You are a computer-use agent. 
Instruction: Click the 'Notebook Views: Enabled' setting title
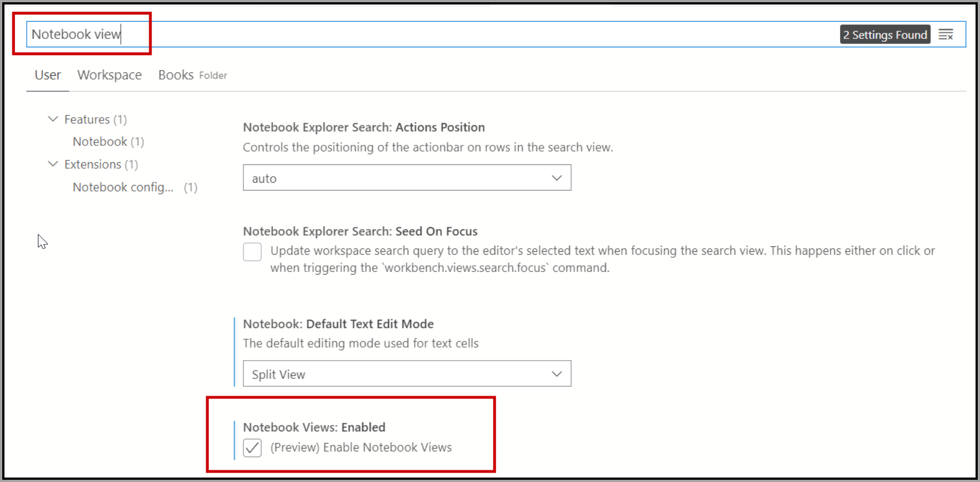coord(314,427)
